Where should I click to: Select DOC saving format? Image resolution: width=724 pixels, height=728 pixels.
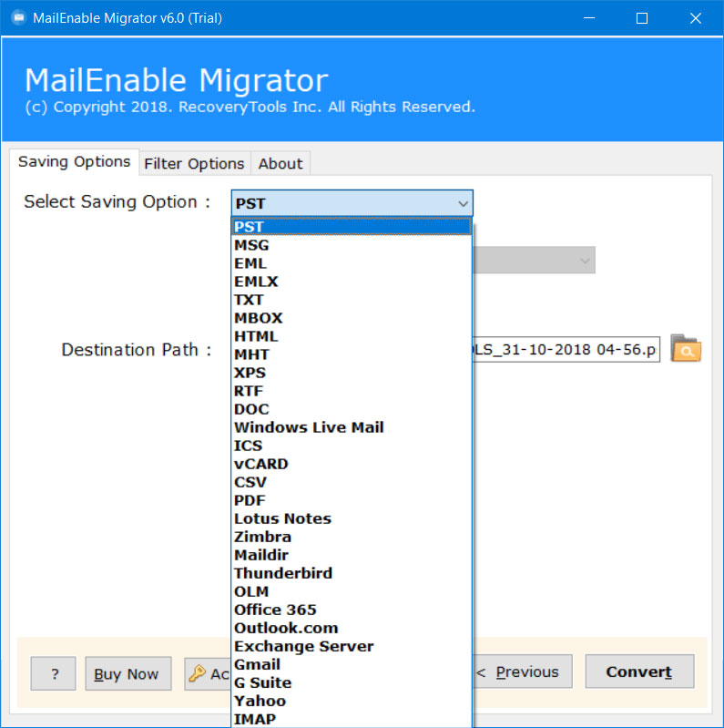coord(352,409)
